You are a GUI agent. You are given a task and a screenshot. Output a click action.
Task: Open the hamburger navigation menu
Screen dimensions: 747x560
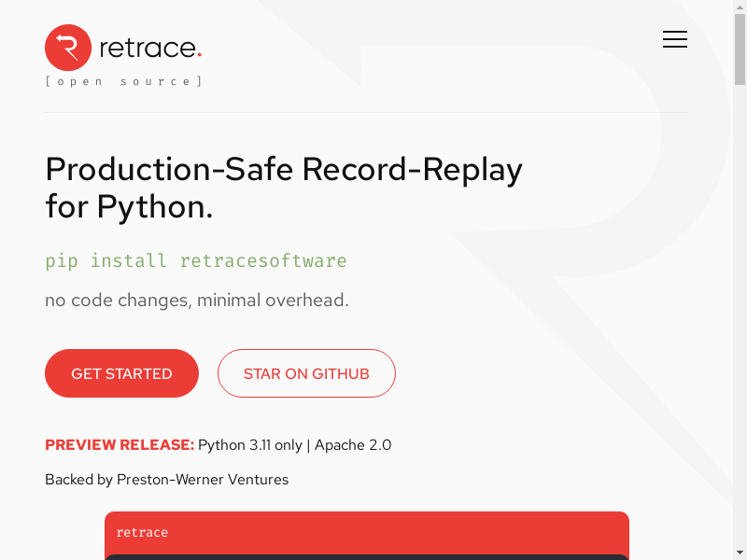674,39
